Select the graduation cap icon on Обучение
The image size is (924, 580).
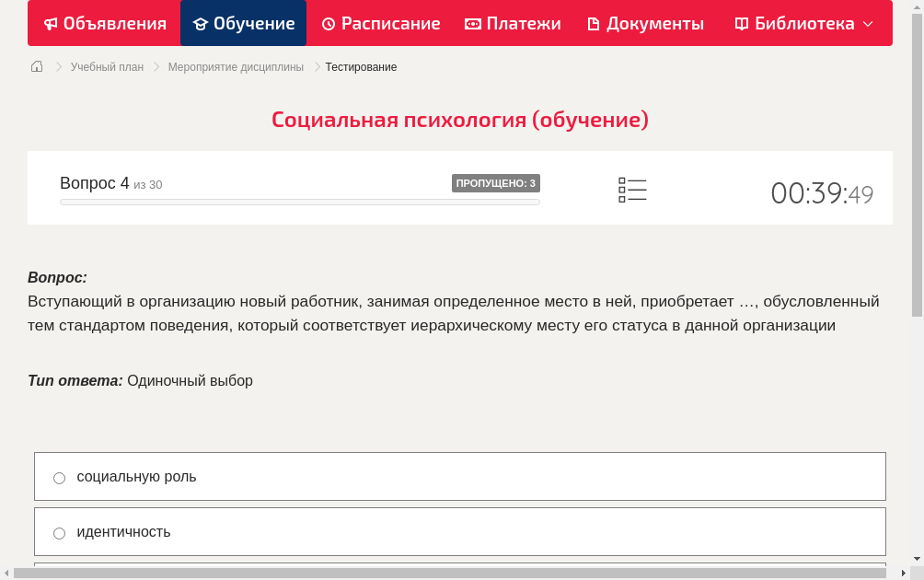[204, 23]
